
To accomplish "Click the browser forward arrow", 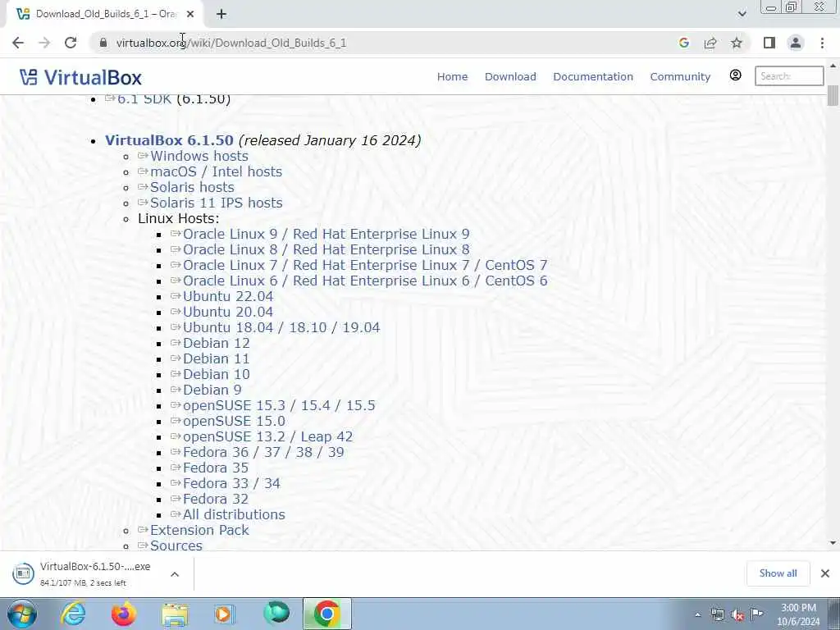I will (44, 43).
